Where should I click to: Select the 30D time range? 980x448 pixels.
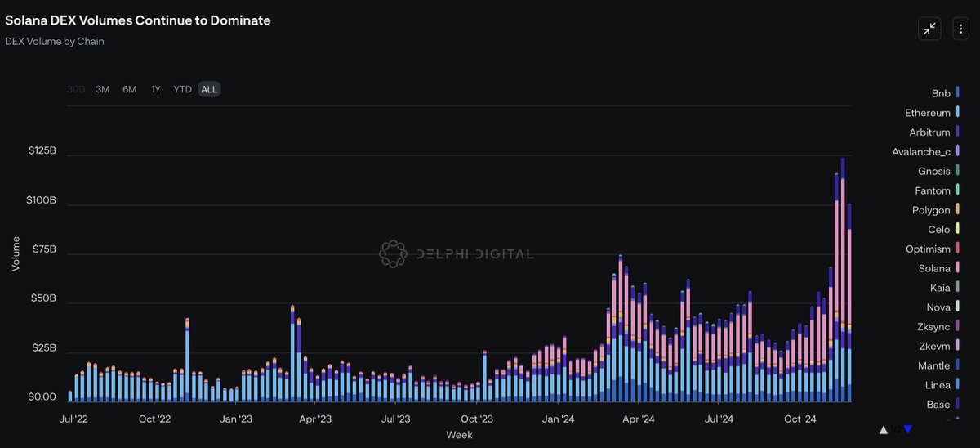point(76,89)
